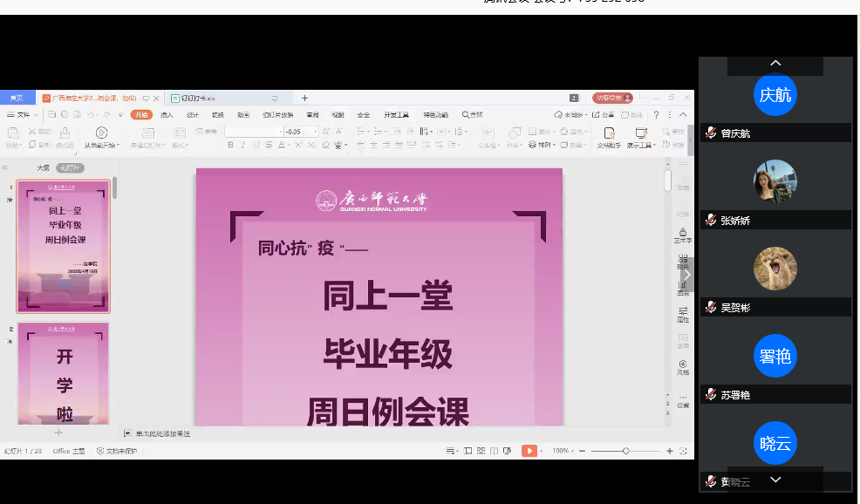Click the fit slide to window icon
Viewport: 860px width, 504px height.
(x=683, y=451)
